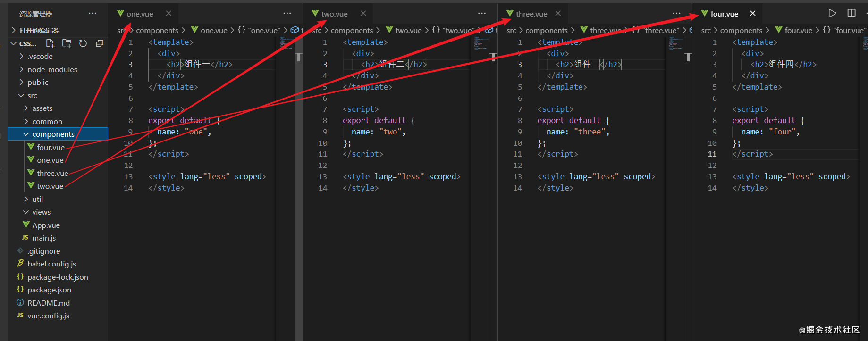This screenshot has height=341, width=868.
Task: Close the four.vue tab
Action: pos(753,13)
